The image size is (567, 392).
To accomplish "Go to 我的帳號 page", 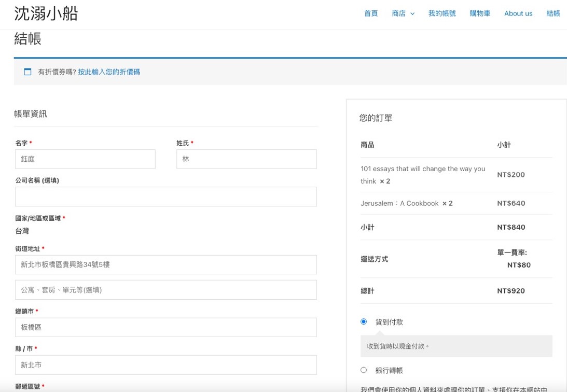I will point(442,13).
